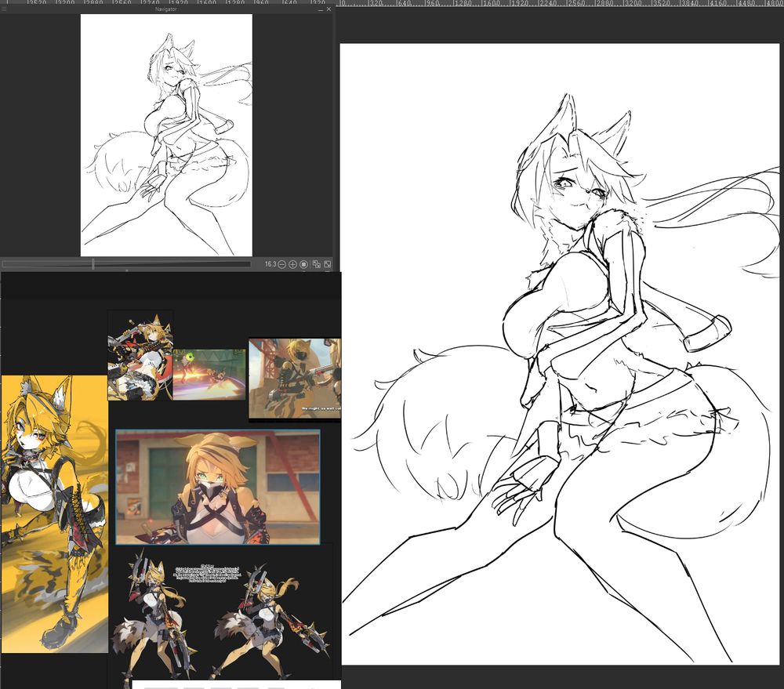This screenshot has height=689, width=784.
Task: Select the masked fox girl close-up reference
Action: point(217,487)
